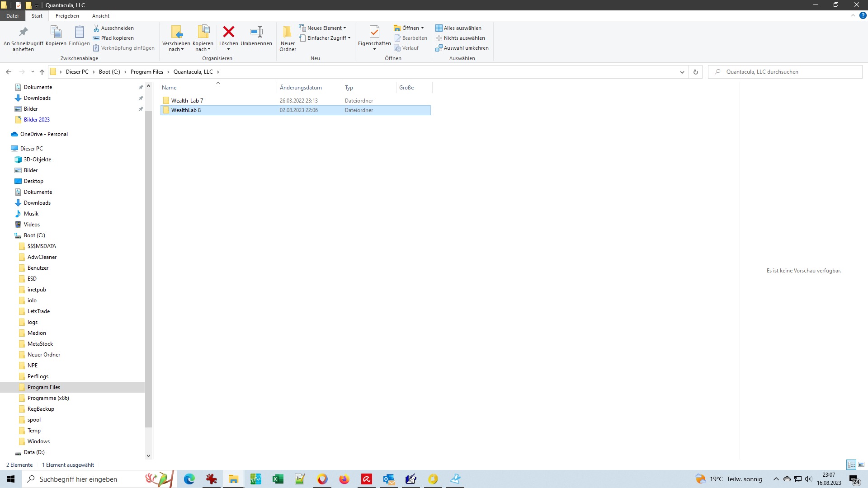
Task: Cut selection with Ausschneiden
Action: click(x=113, y=28)
